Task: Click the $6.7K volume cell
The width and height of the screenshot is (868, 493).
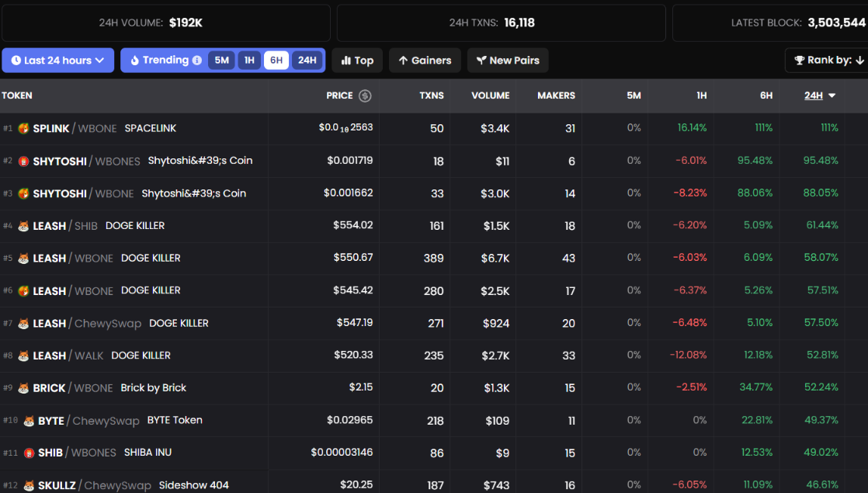Action: click(x=495, y=259)
